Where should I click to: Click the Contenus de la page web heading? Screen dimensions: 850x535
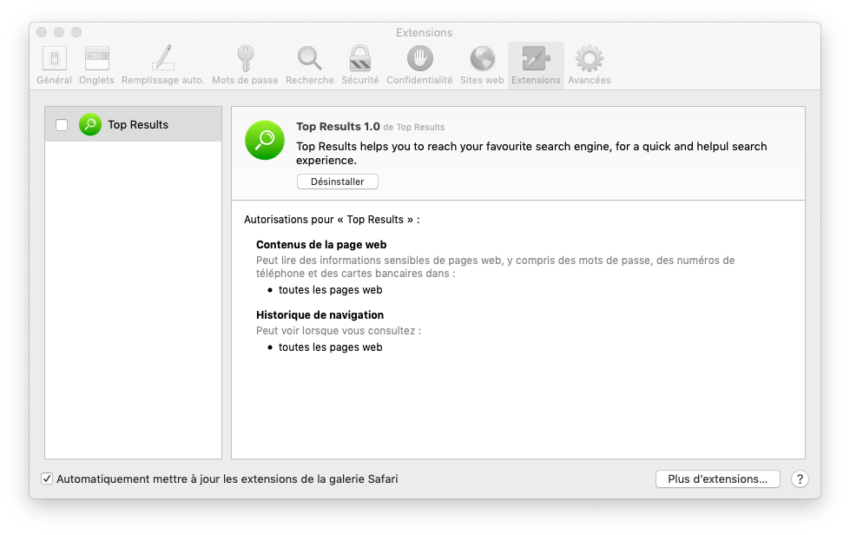pyautogui.click(x=321, y=244)
